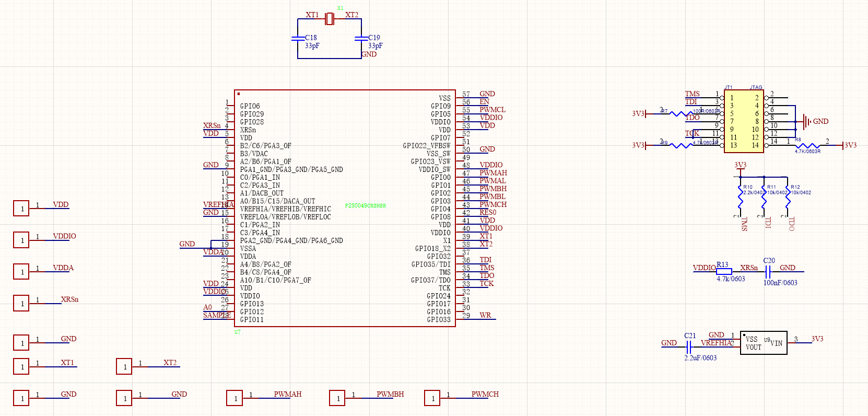Select pull-up resistor R10 symbol
The image size is (868, 416).
[x=740, y=197]
